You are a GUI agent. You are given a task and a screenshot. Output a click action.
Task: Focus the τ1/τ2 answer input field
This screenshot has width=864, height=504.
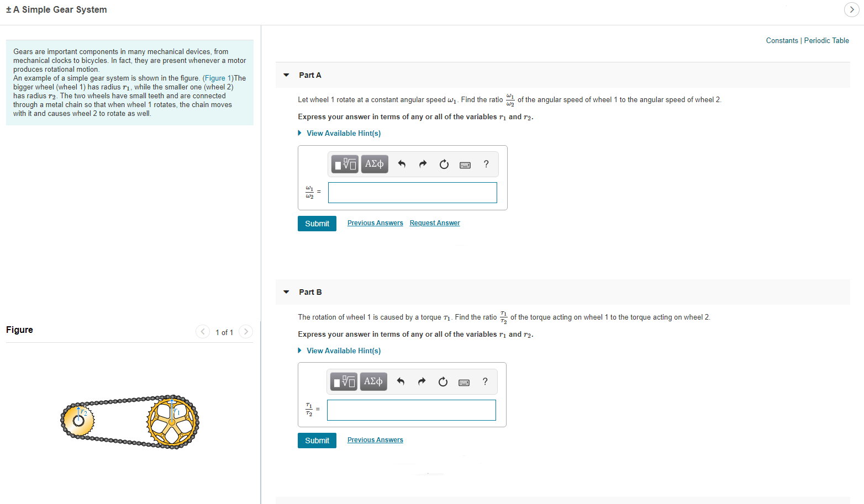[x=412, y=410]
